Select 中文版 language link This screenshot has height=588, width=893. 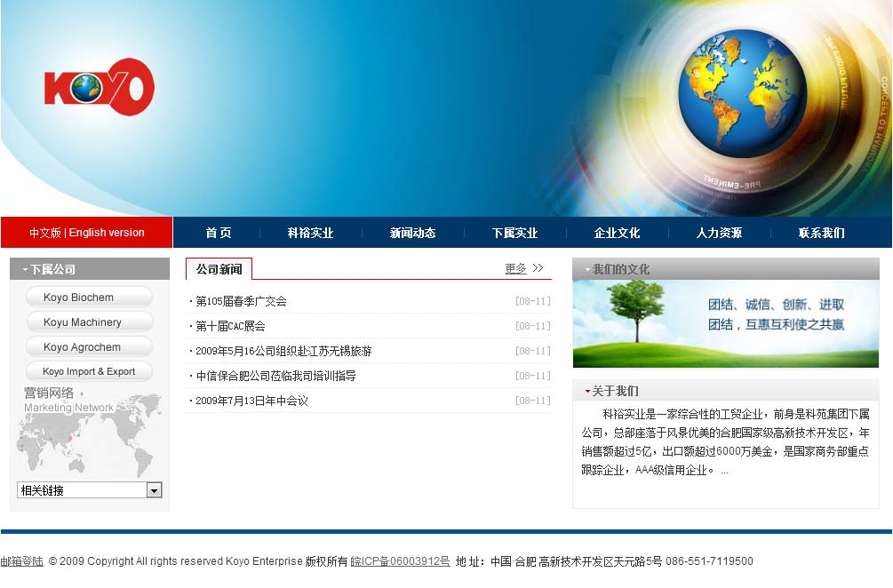pyautogui.click(x=44, y=233)
